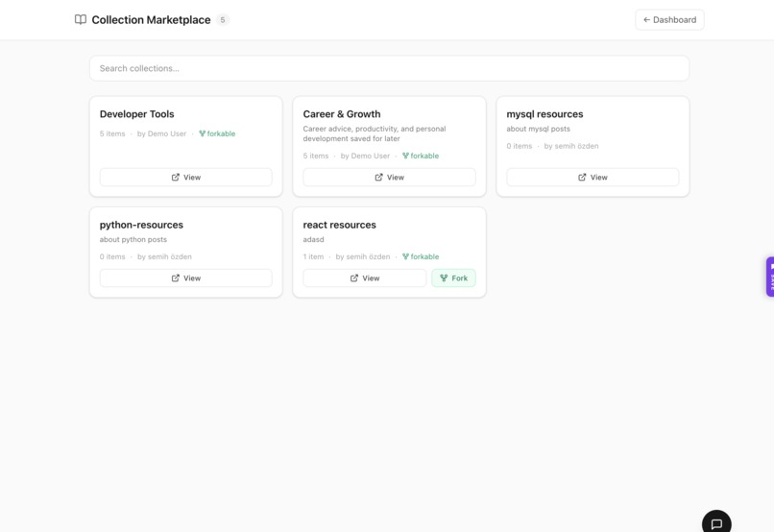Viewport: 774px width, 532px height.
Task: Click the external-link icon in python-resources View button
Action: click(x=175, y=278)
